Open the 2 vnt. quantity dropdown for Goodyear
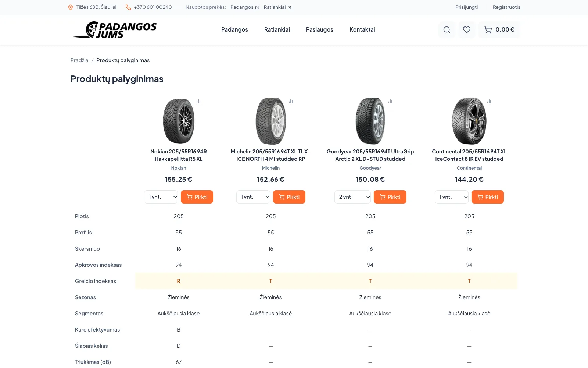 pos(353,197)
